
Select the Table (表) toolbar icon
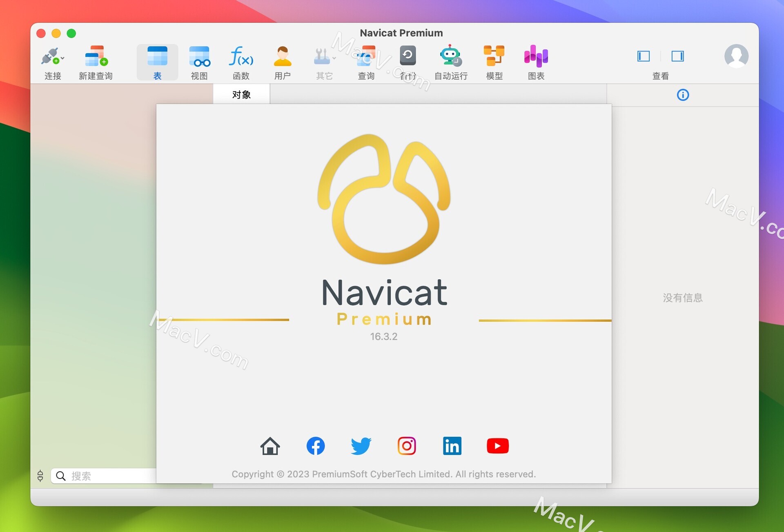157,56
